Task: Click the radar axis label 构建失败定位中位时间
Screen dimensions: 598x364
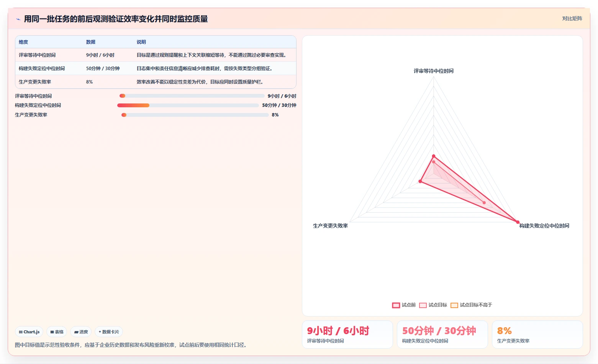Action: pyautogui.click(x=544, y=226)
